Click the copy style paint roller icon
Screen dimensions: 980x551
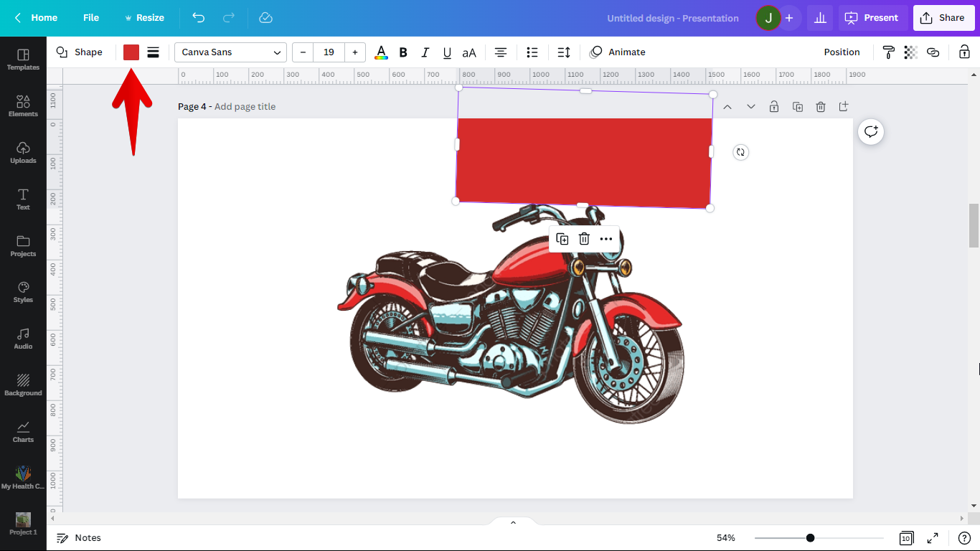coord(888,52)
